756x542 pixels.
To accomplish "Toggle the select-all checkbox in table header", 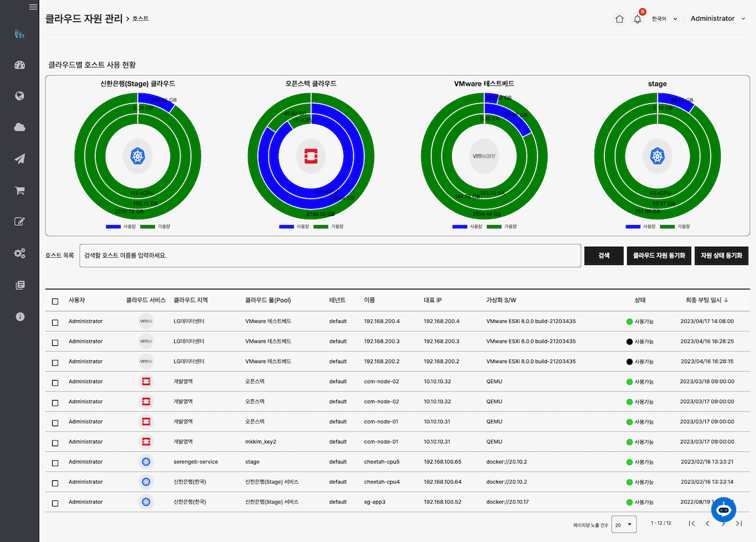I will click(x=55, y=301).
